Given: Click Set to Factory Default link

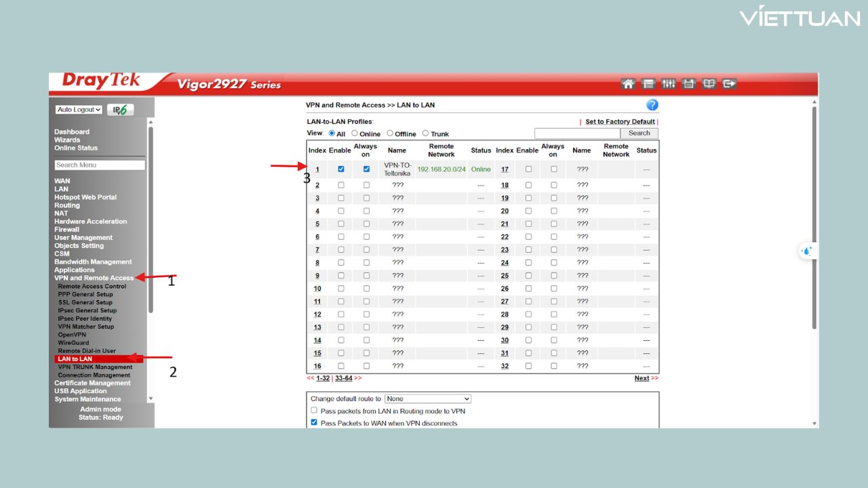Looking at the screenshot, I should pyautogui.click(x=620, y=122).
